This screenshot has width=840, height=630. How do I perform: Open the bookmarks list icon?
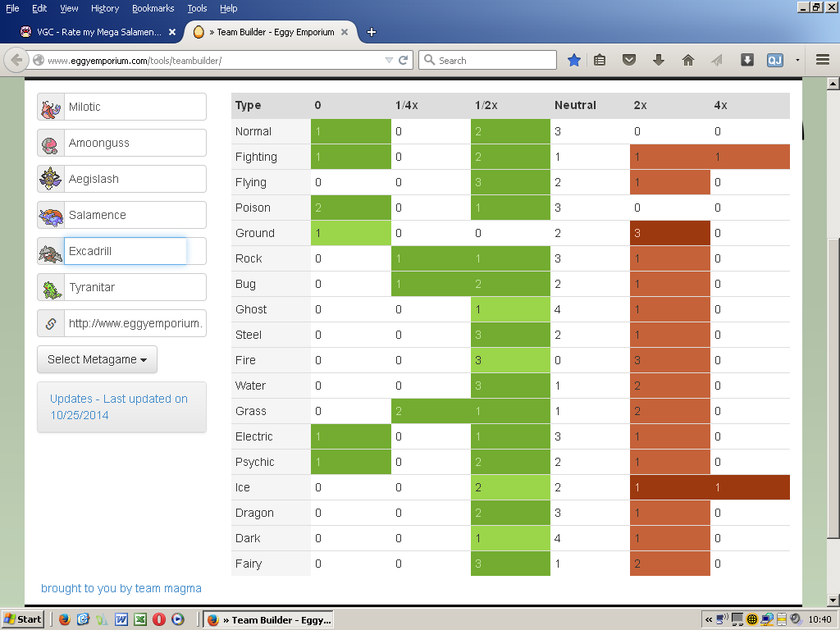tap(600, 60)
